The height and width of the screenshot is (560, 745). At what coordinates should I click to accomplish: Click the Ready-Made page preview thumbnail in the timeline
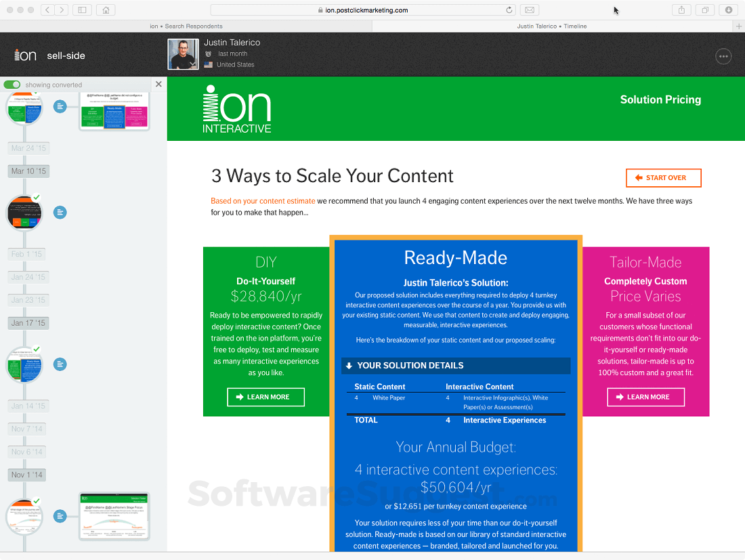(114, 110)
